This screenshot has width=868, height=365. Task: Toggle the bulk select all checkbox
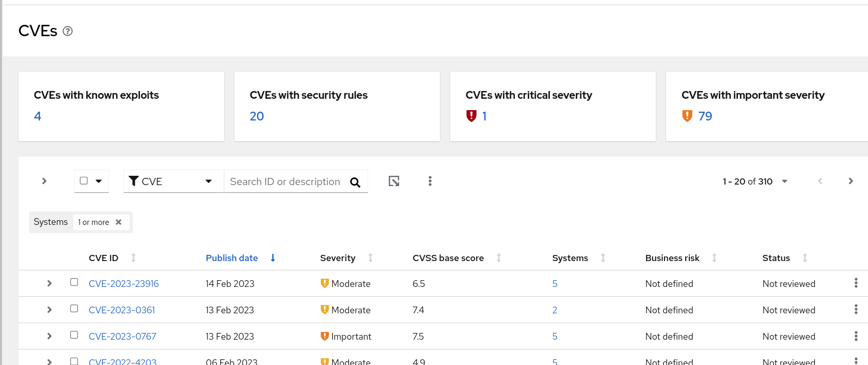84,180
